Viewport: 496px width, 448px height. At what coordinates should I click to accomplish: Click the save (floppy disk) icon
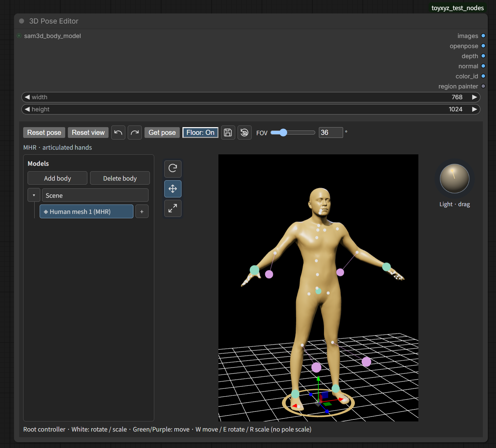(228, 133)
